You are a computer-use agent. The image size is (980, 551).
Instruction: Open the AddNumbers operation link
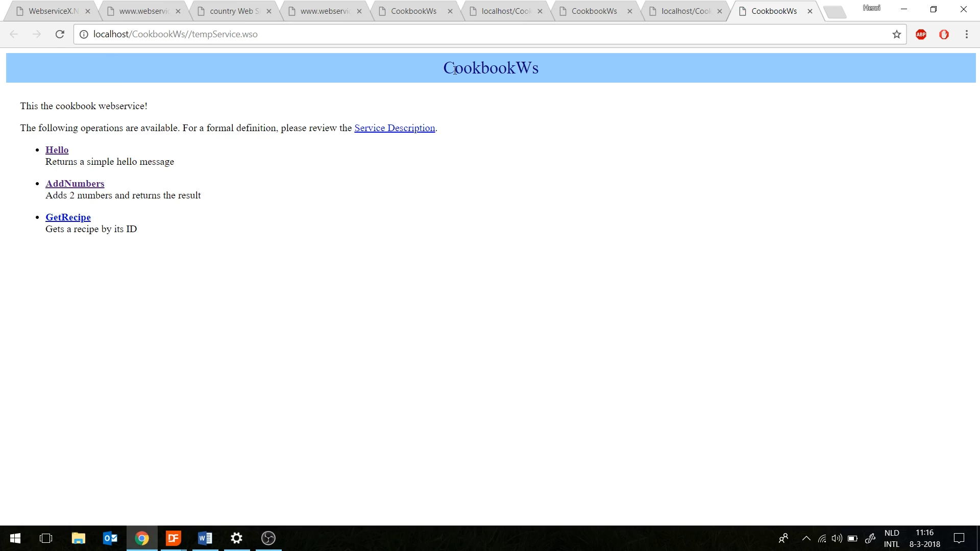75,184
